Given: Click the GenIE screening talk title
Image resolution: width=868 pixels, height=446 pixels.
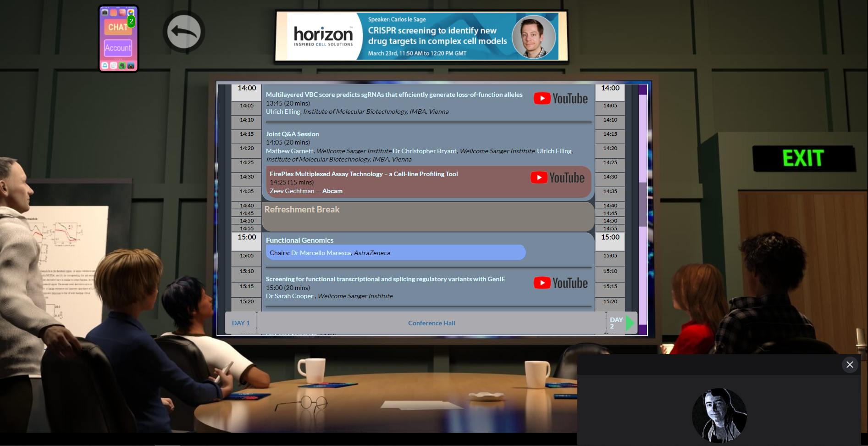Looking at the screenshot, I should (385, 279).
